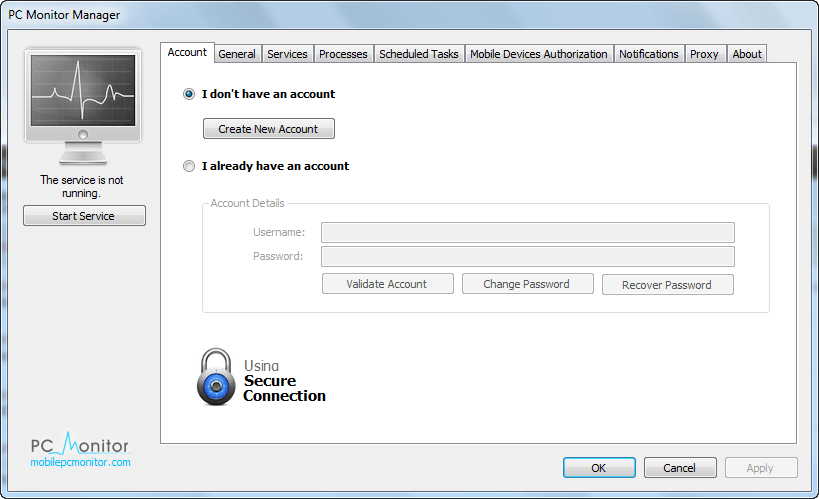819x499 pixels.
Task: Switch to Mobile Devices Authorization tab
Action: pyautogui.click(x=539, y=54)
